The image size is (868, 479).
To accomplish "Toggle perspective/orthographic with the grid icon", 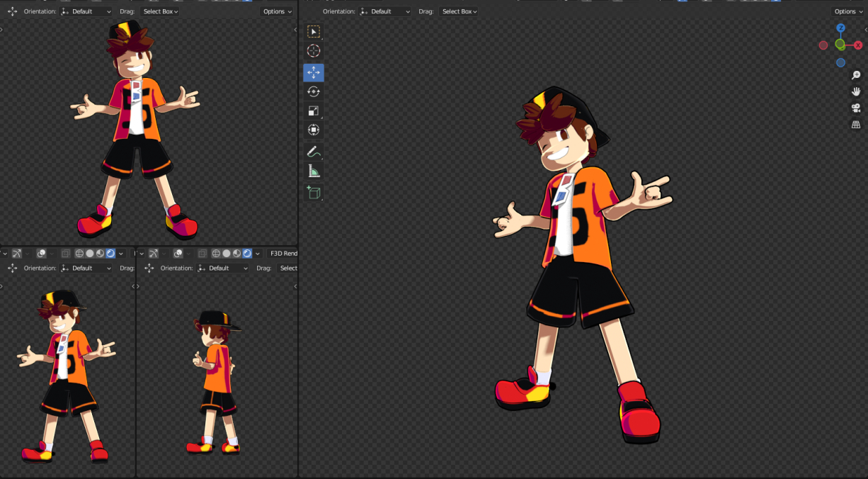I will [x=855, y=125].
